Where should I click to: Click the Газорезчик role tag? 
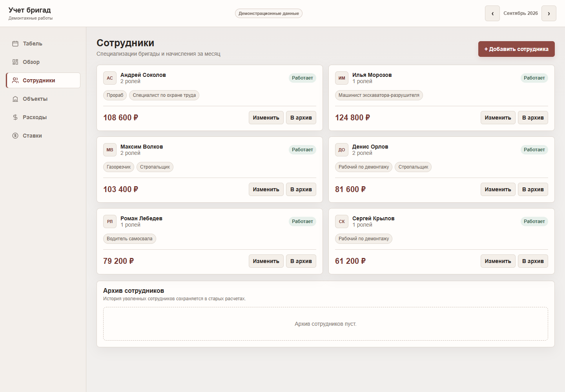(x=118, y=167)
